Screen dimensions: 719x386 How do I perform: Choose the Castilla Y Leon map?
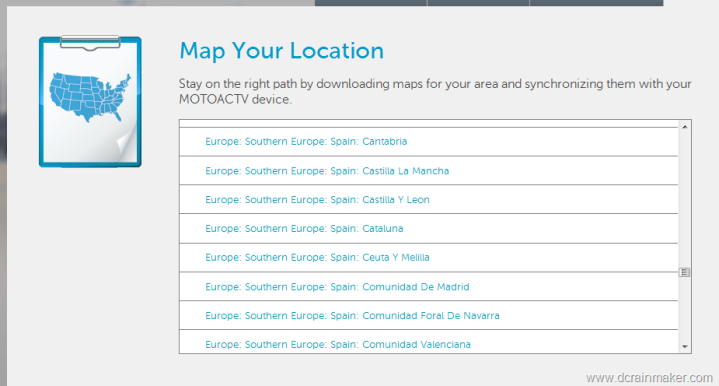(x=317, y=199)
